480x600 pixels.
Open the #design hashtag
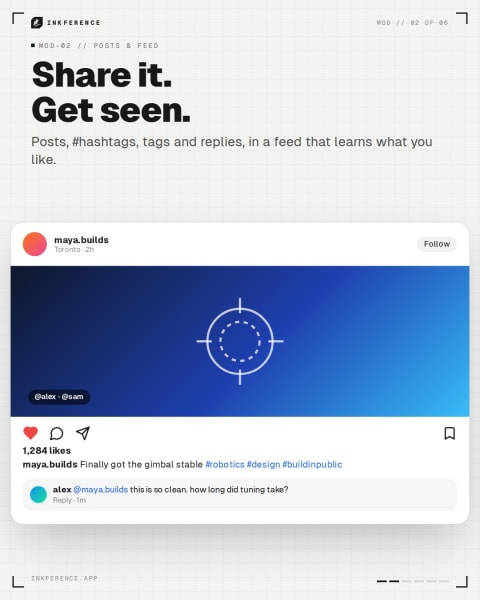(x=263, y=465)
